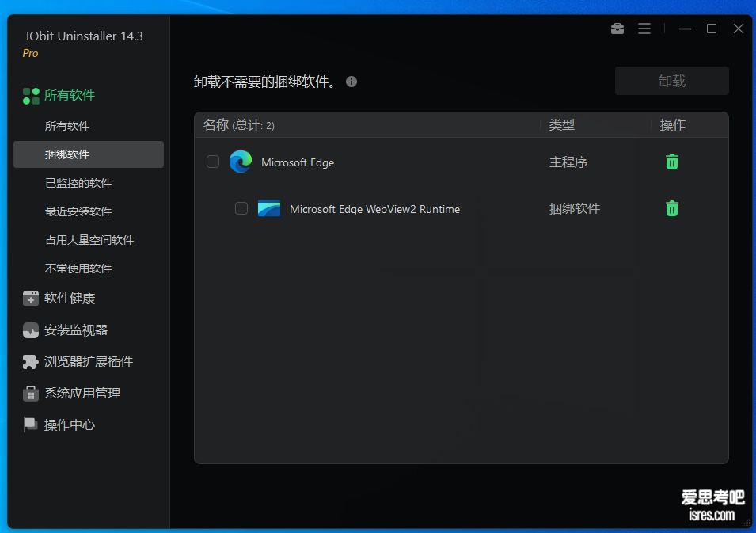Show 不常使用软件
The image size is (756, 533).
[x=78, y=268]
